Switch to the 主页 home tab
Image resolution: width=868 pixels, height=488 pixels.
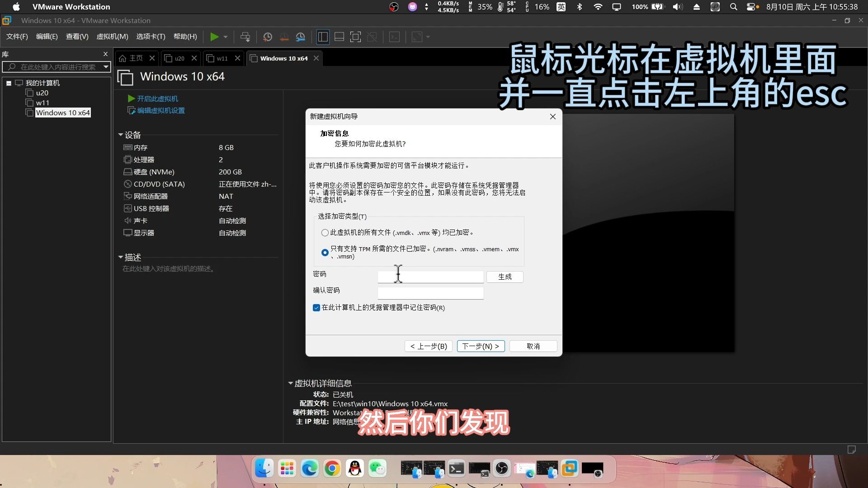tap(136, 58)
